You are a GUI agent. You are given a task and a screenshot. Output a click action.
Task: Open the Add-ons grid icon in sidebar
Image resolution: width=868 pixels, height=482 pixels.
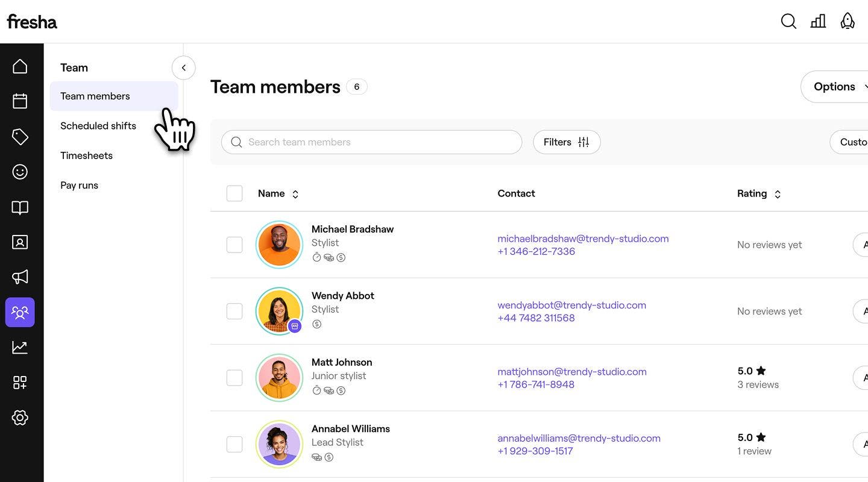20,383
